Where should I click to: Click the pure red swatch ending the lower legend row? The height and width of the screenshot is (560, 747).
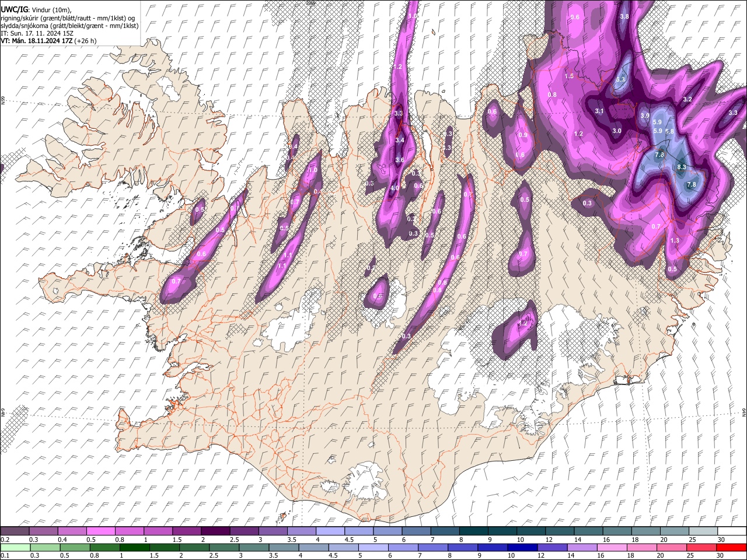732,547
